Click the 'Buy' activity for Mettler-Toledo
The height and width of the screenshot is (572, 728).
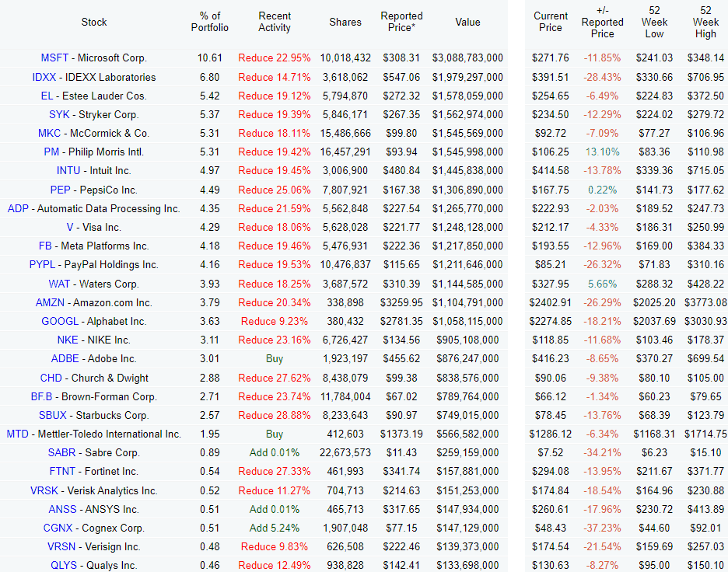pos(275,434)
